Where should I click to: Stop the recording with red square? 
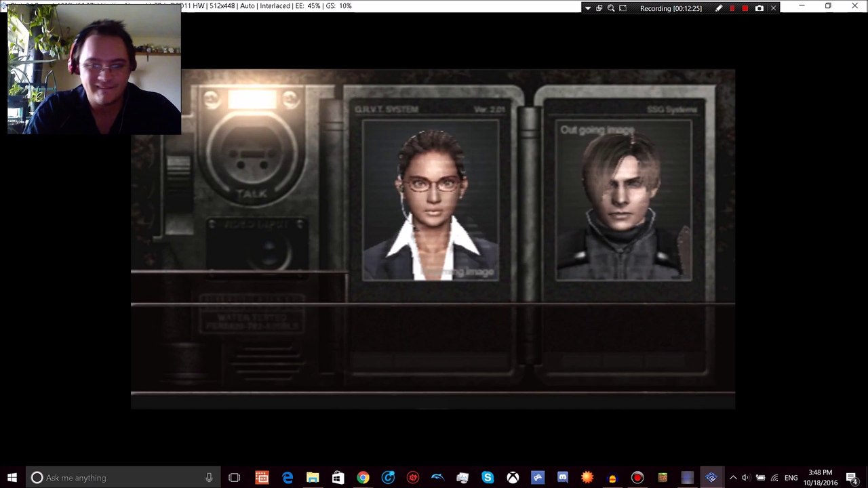[745, 8]
